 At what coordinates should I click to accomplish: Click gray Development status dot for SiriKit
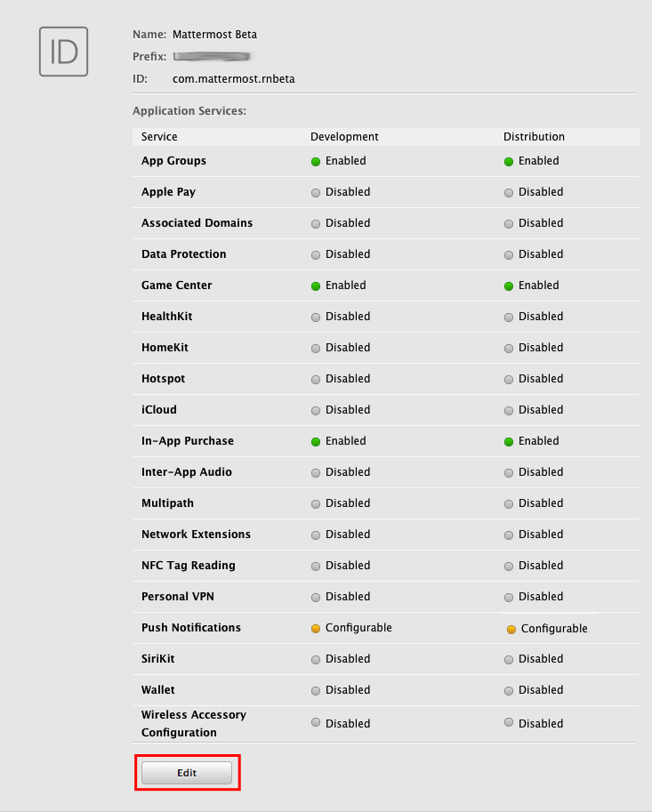316,660
